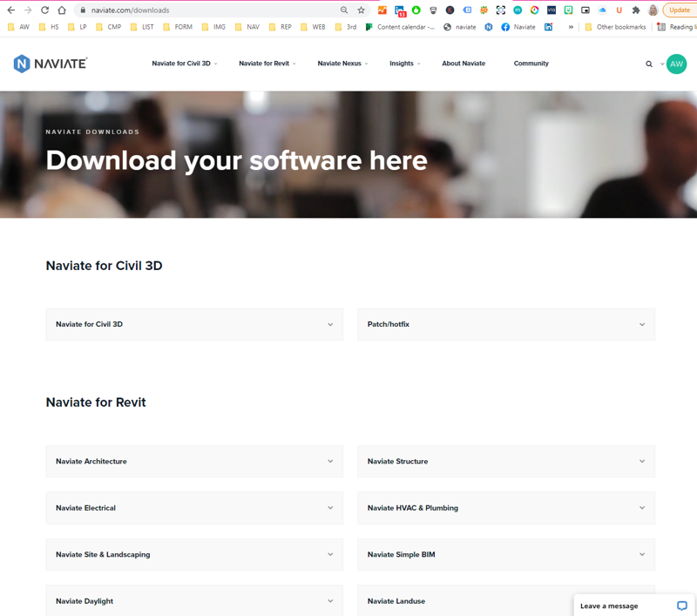Open the teal 'm' extension icon

tap(518, 10)
